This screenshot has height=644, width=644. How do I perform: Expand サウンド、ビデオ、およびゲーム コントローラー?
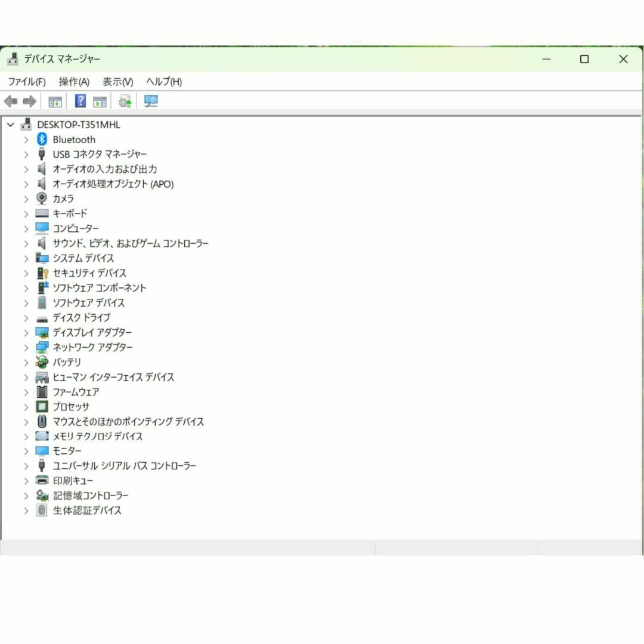click(x=26, y=243)
